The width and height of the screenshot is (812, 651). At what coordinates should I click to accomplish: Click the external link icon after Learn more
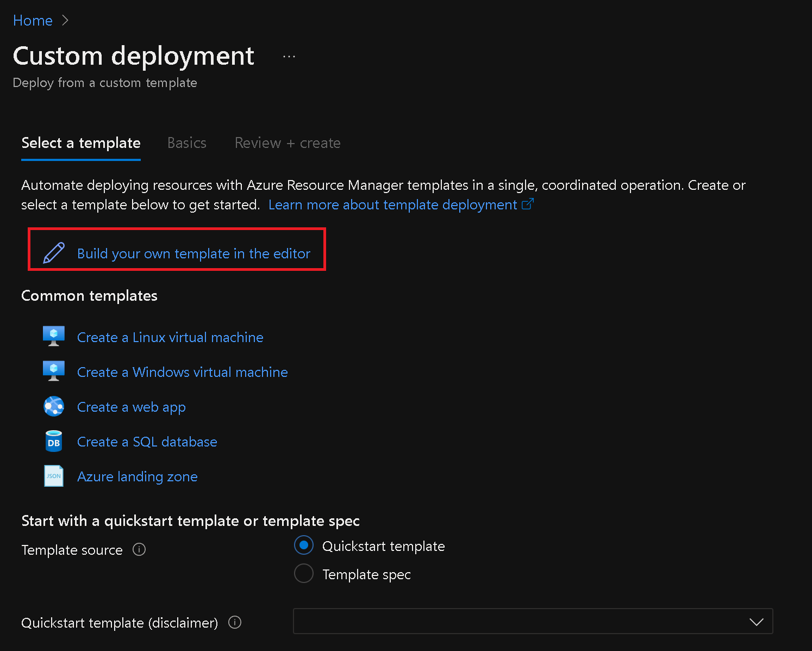528,204
